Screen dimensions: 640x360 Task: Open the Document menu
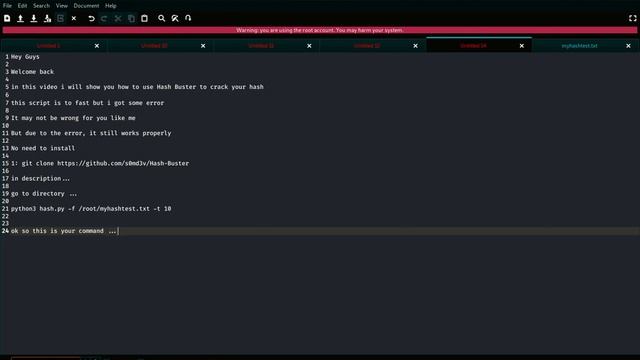(x=86, y=6)
